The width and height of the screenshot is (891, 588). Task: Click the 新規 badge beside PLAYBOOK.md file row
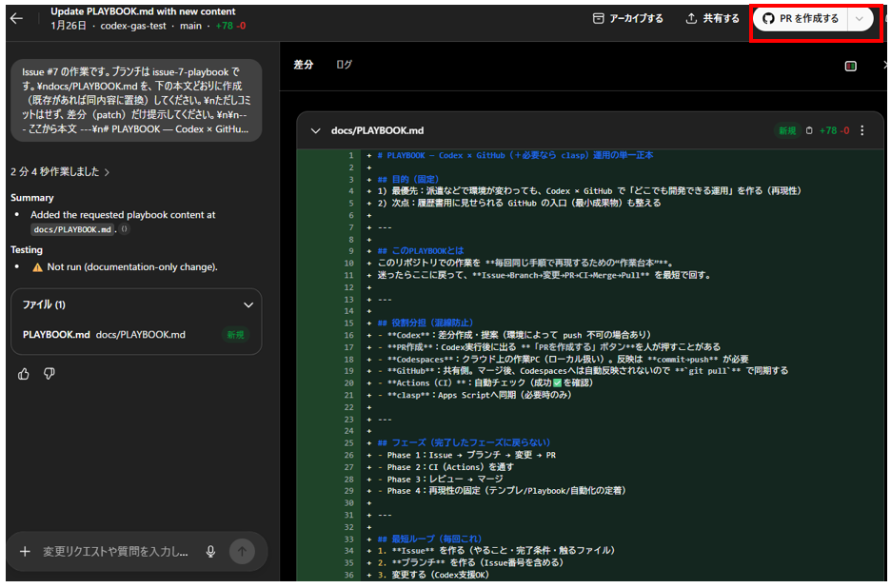coord(235,335)
